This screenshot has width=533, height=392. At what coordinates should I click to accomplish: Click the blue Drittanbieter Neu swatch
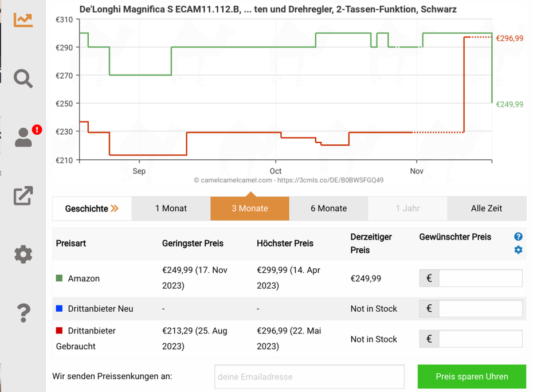pyautogui.click(x=59, y=308)
